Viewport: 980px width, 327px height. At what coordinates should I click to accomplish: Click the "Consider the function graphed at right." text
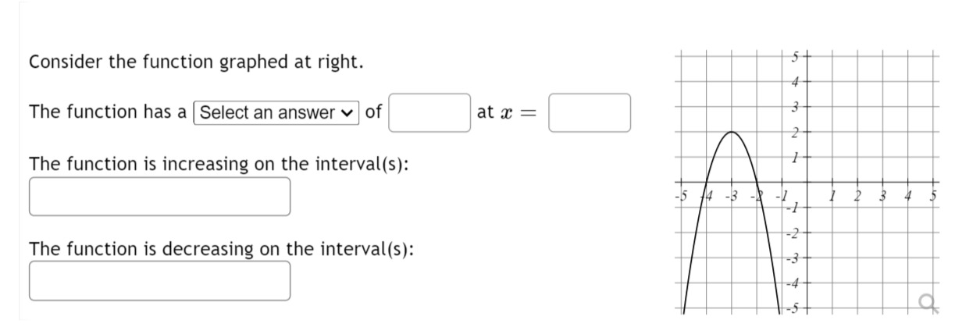pyautogui.click(x=196, y=62)
